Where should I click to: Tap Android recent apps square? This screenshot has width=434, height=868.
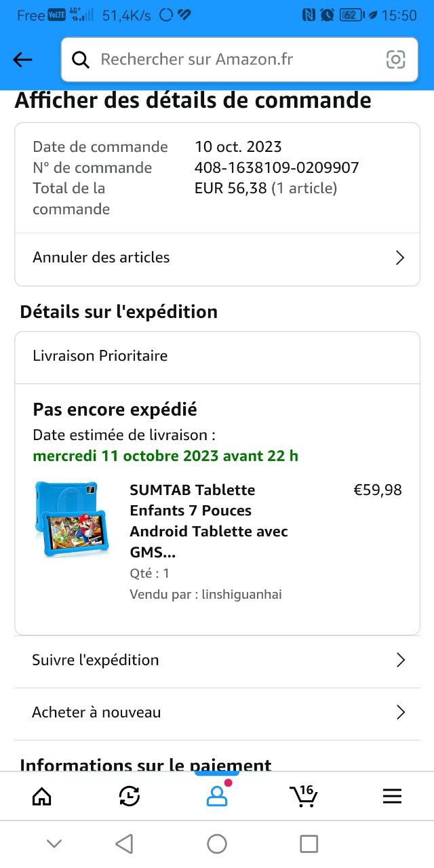(x=309, y=844)
